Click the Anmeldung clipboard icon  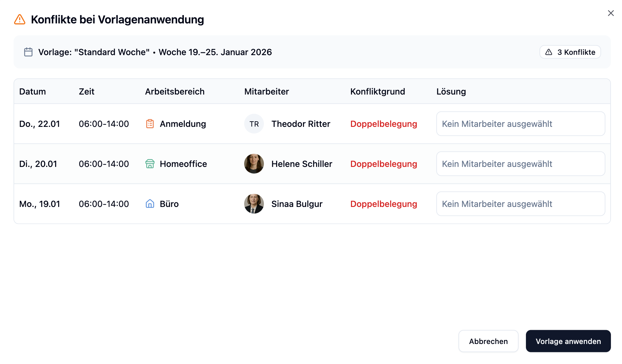(x=150, y=124)
